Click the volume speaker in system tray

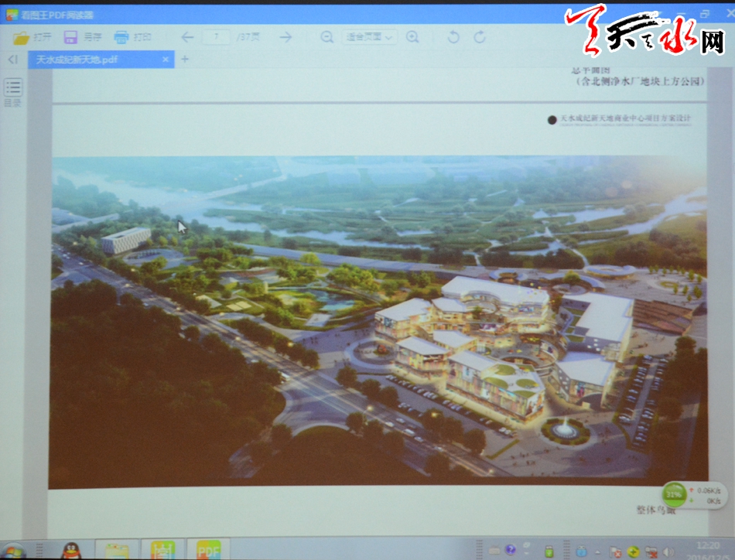point(668,551)
